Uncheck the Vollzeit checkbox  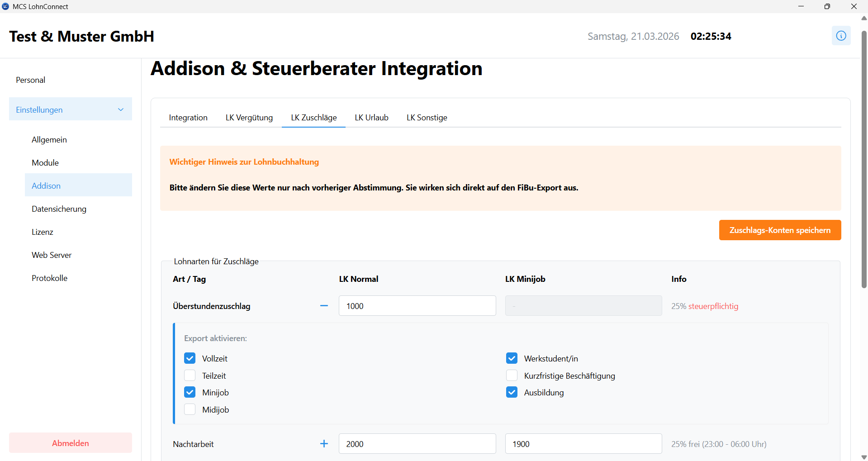pos(190,358)
